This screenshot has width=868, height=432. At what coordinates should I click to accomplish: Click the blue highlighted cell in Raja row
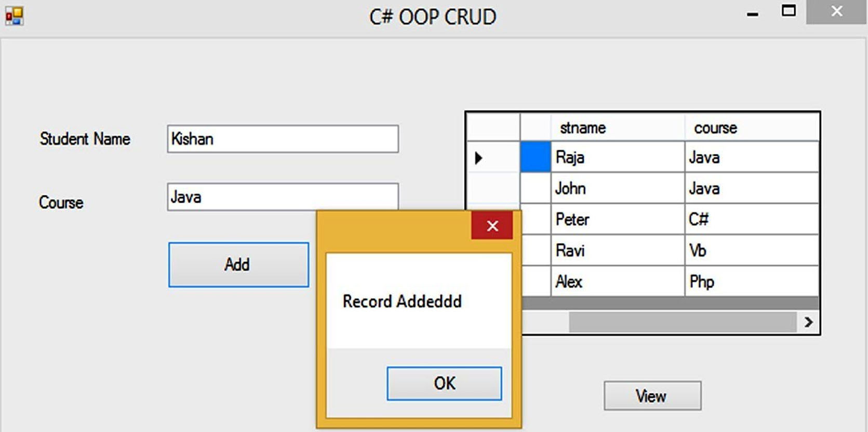536,157
